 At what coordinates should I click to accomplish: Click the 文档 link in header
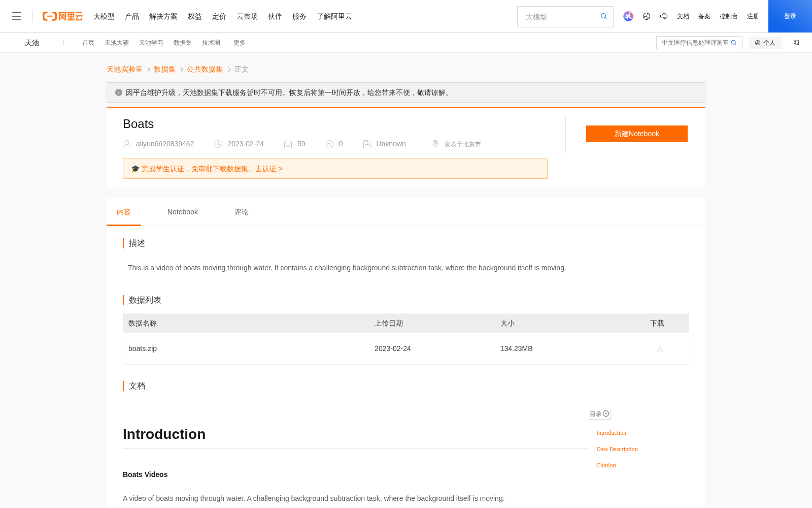[683, 16]
